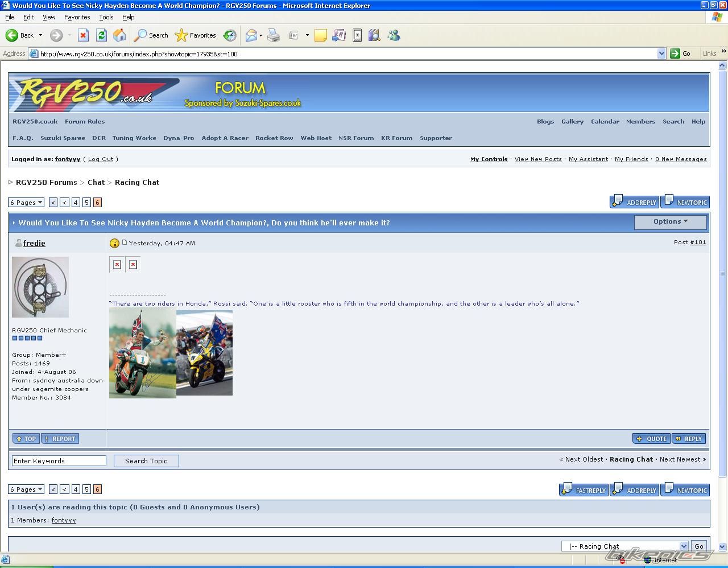
Task: Click the Back navigation arrow icon
Action: click(11, 35)
